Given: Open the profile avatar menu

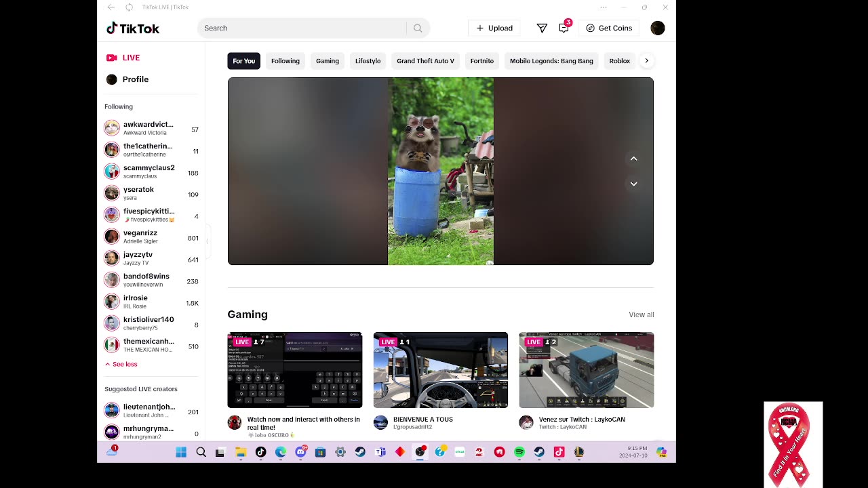Looking at the screenshot, I should click(657, 28).
